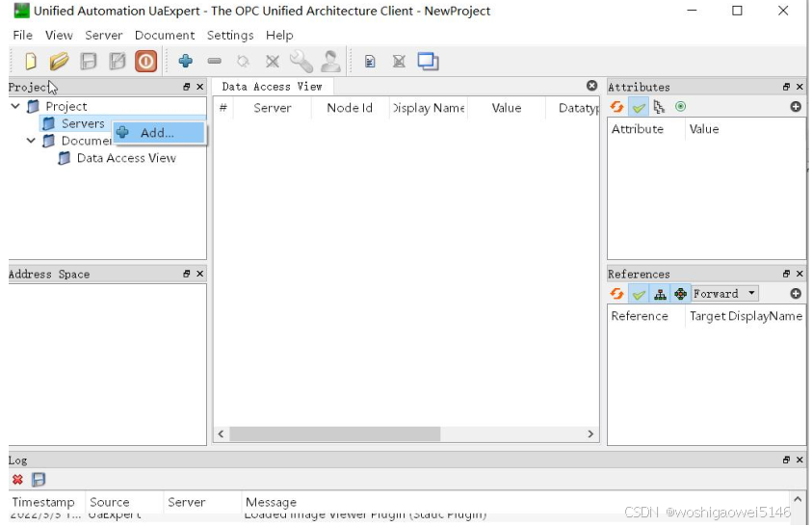Float the Project panel

point(187,87)
